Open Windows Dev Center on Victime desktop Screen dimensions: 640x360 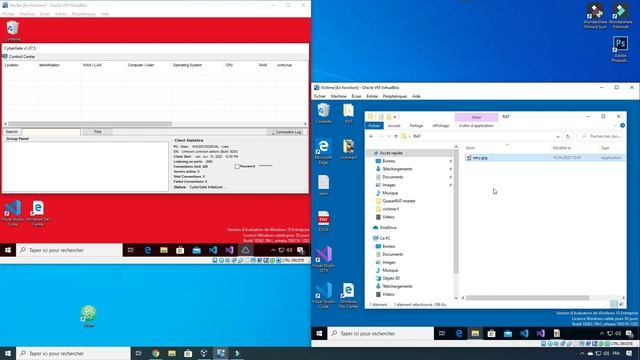[x=348, y=295]
